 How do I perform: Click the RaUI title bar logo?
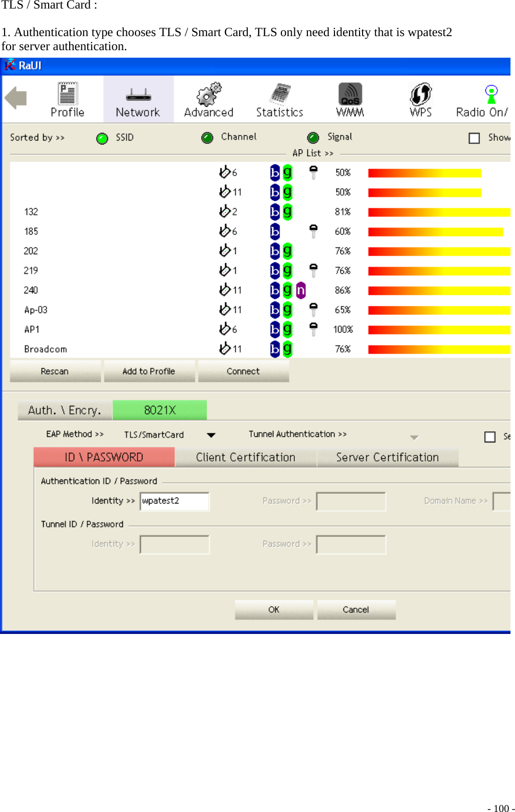coord(10,65)
